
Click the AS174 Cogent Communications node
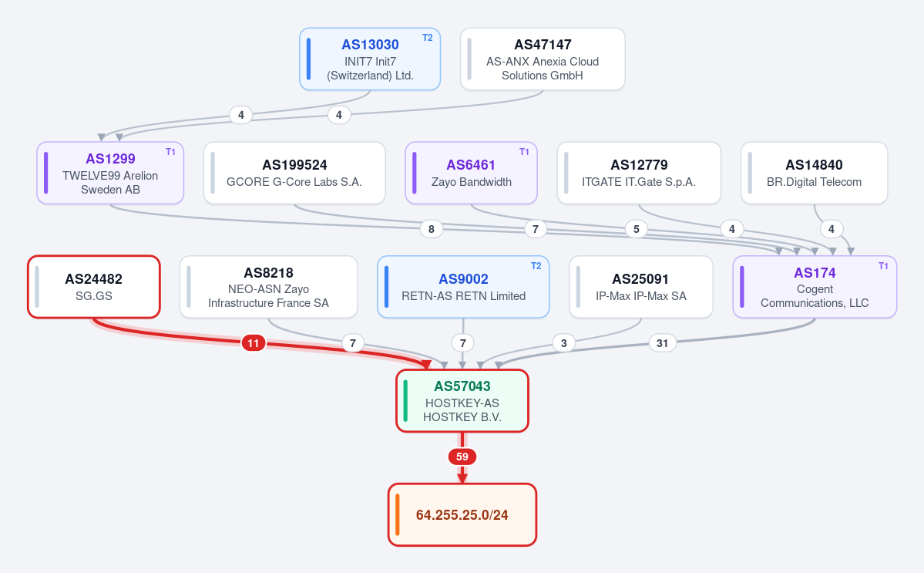815,287
